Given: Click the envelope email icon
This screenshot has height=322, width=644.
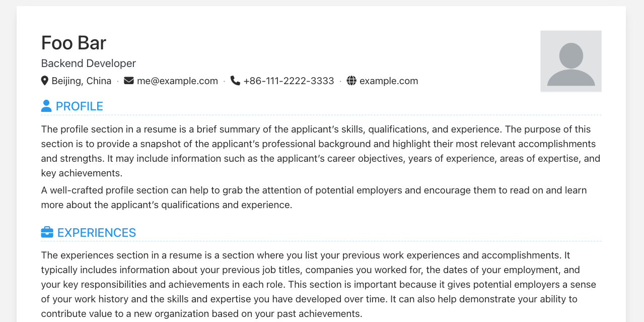Looking at the screenshot, I should click(x=129, y=81).
